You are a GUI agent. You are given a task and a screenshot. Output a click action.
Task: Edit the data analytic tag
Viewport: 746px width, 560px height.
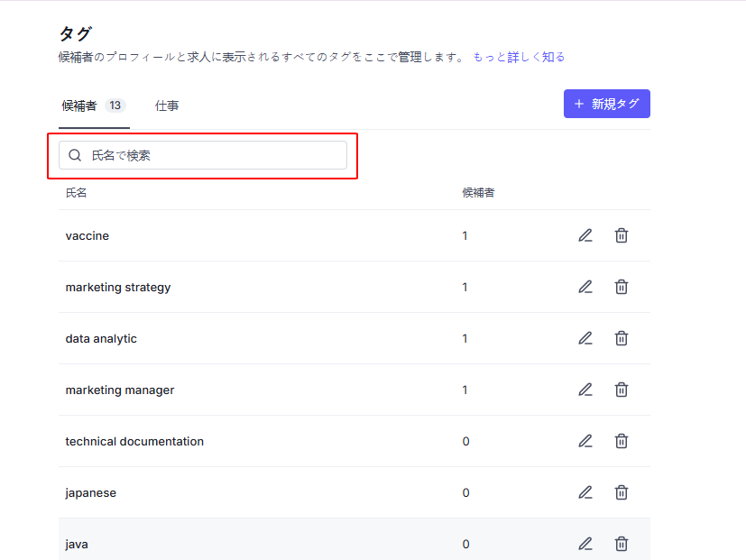coord(585,338)
